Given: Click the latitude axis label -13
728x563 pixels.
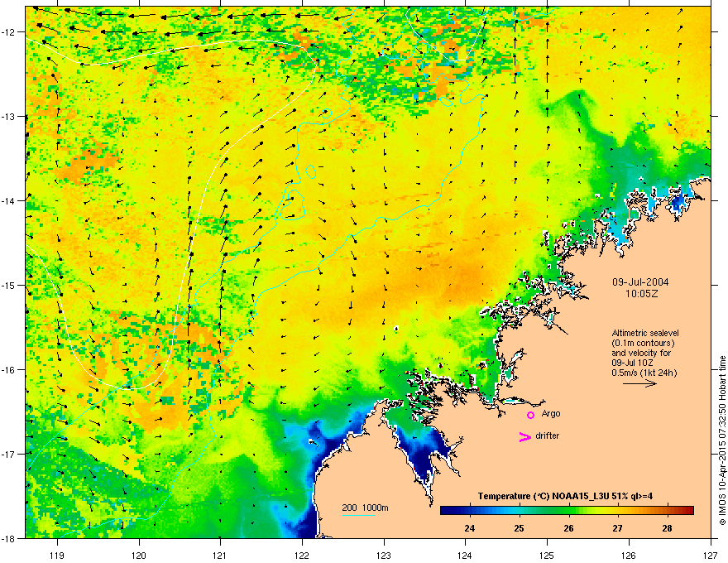Looking at the screenshot, I should (x=8, y=116).
